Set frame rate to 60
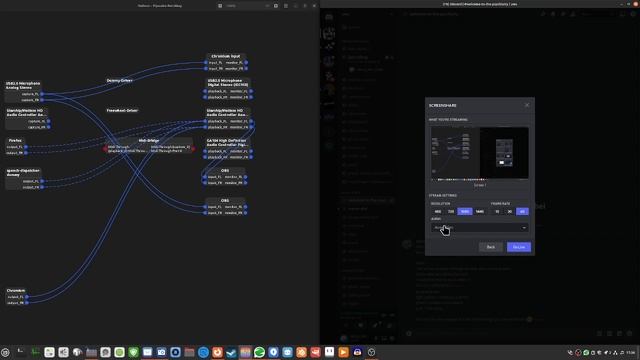Screen dimensions: 640x360 pos(522,211)
